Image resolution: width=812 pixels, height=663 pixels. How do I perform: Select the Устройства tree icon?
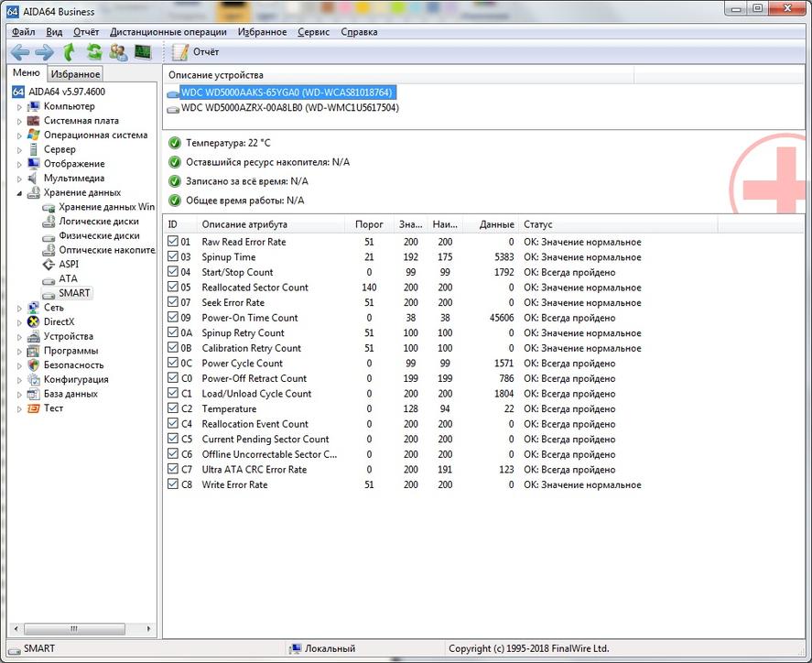pyautogui.click(x=33, y=336)
